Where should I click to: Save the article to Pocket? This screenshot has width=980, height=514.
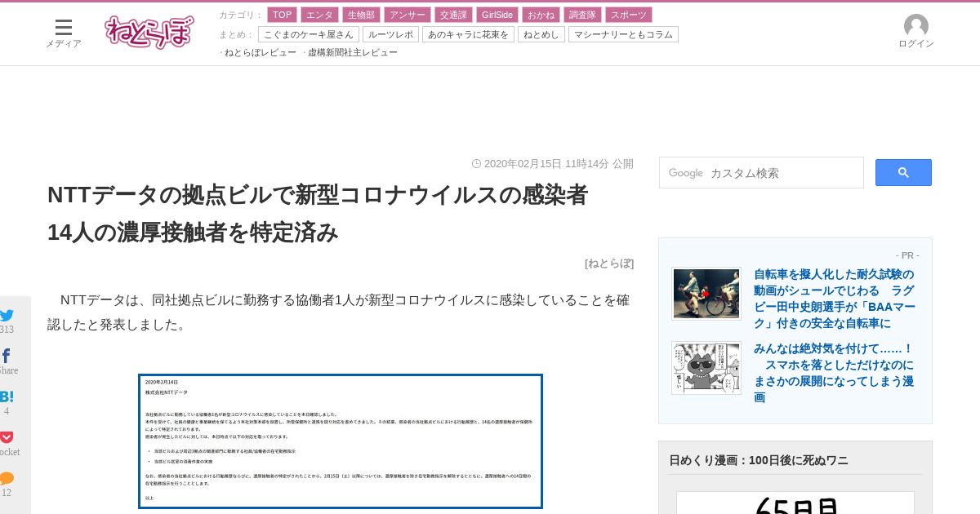(x=7, y=437)
